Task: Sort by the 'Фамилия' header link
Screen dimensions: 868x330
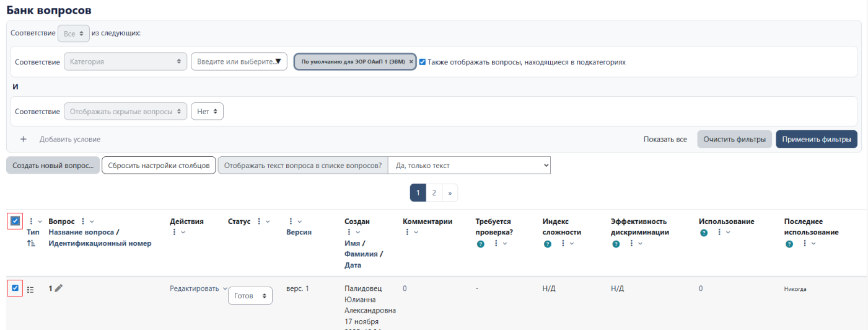Action: pos(361,255)
